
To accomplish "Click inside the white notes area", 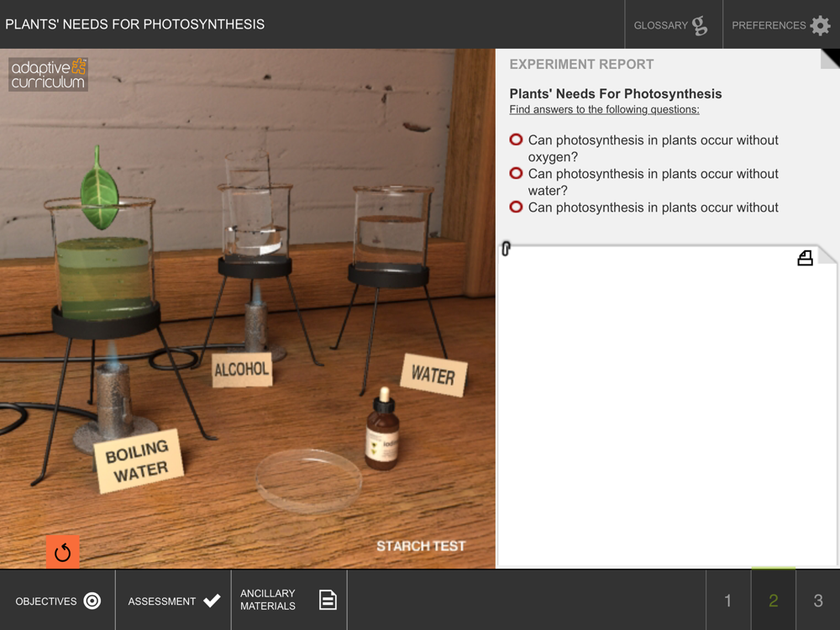I will [667, 407].
